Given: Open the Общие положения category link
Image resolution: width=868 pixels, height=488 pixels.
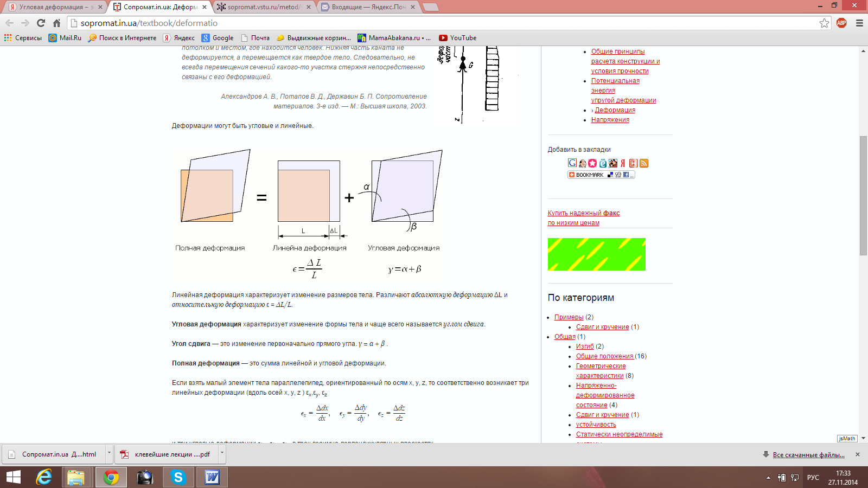Looking at the screenshot, I should point(604,356).
